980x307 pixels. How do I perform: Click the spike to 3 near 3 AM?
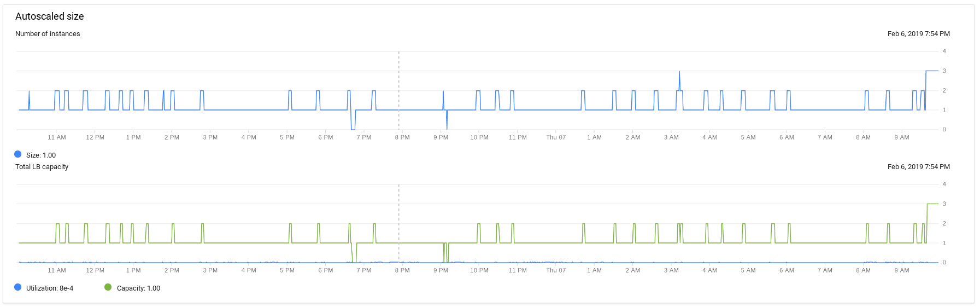(679, 80)
